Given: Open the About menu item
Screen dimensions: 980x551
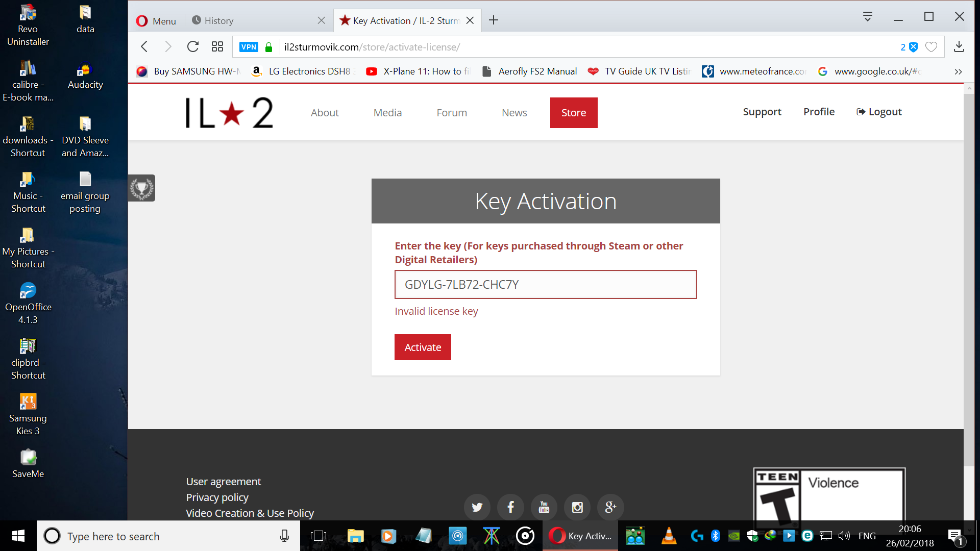Looking at the screenshot, I should pyautogui.click(x=325, y=113).
